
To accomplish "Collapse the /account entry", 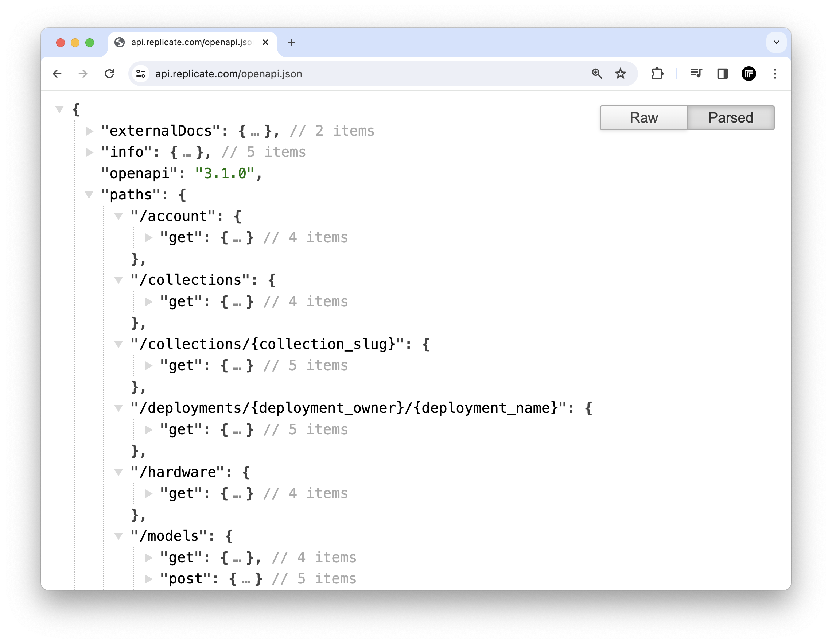I will click(x=118, y=216).
